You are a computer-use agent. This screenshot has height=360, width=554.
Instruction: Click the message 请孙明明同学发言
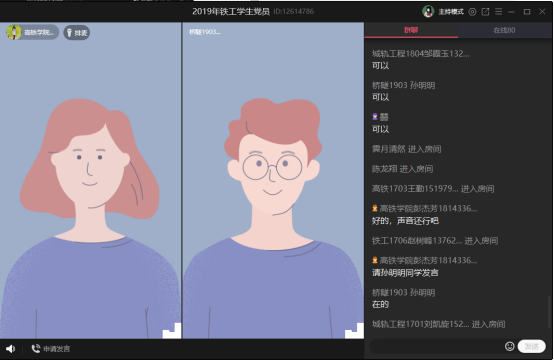[x=405, y=273]
